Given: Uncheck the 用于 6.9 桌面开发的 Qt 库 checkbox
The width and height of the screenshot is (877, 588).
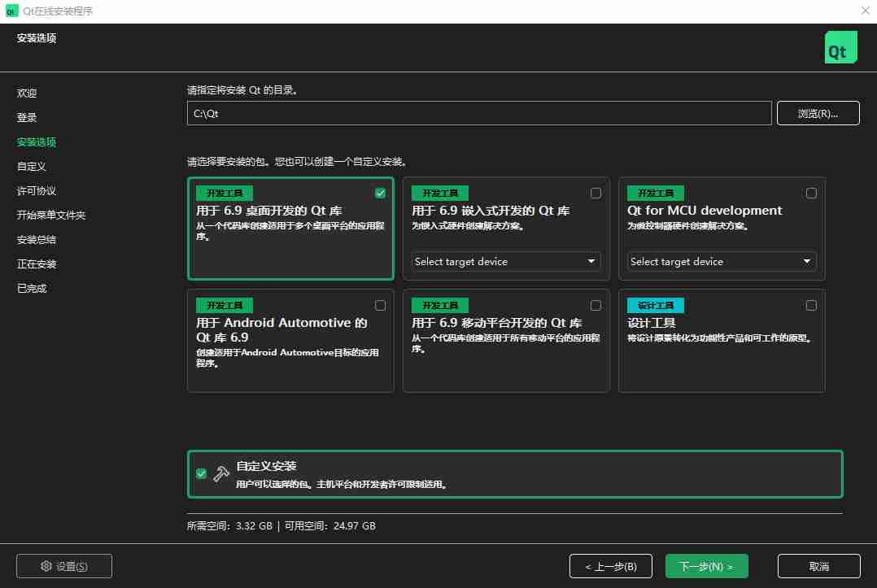Looking at the screenshot, I should (x=380, y=194).
